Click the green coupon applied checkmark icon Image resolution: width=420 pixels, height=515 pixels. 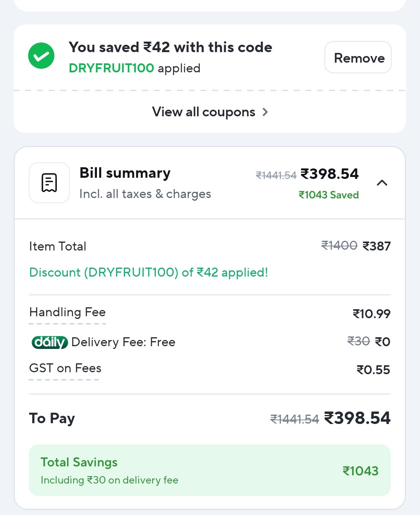click(x=41, y=56)
